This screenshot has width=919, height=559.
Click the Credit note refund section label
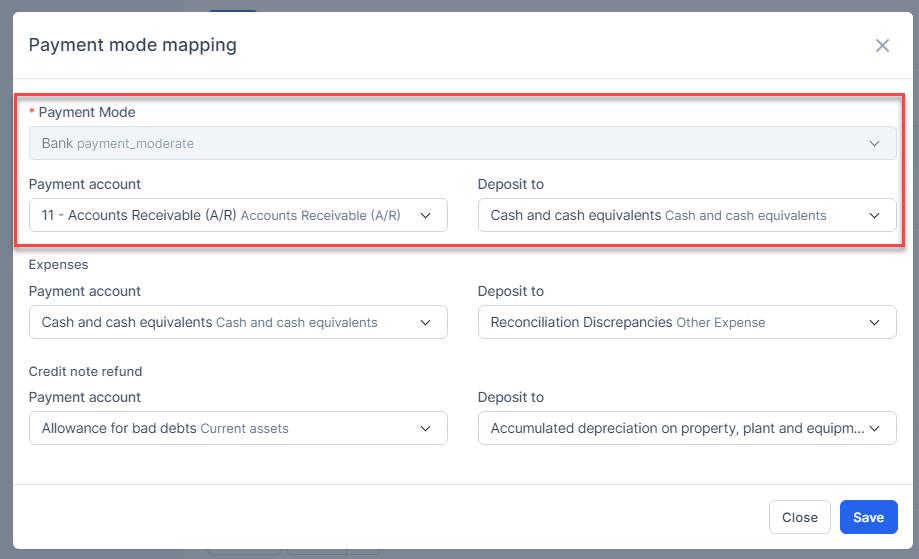85,371
